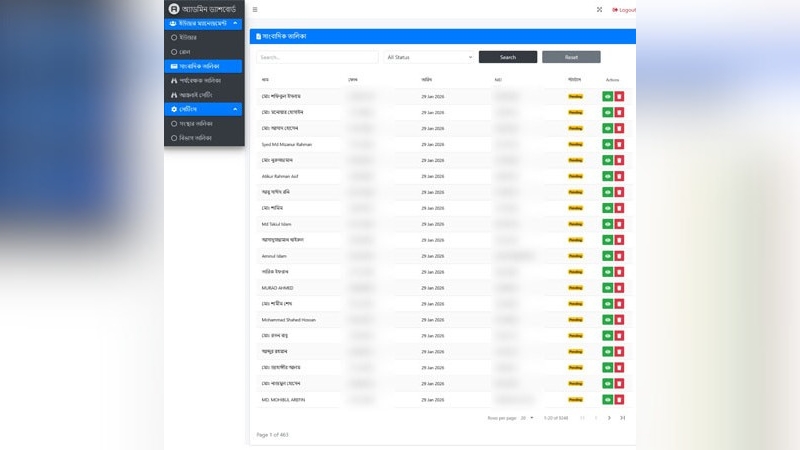800x450 pixels.
Task: Click the dark Search button
Action: pos(508,57)
